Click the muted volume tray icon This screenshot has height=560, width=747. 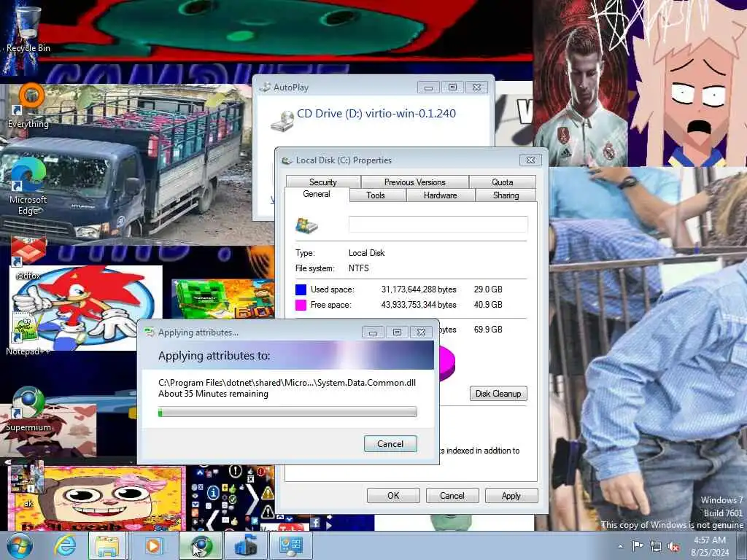[673, 547]
